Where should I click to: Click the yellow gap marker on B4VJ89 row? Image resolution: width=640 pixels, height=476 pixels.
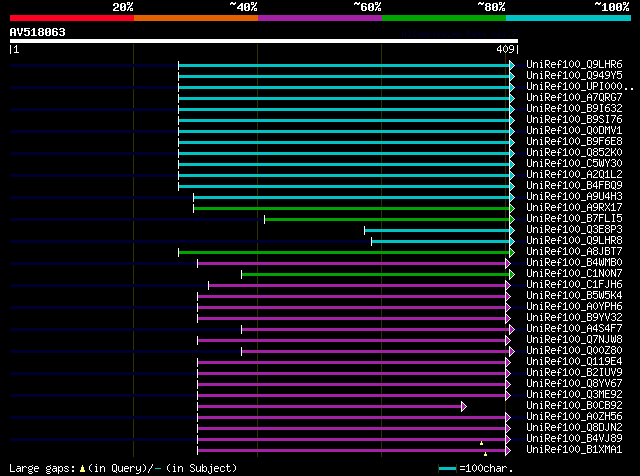[482, 443]
